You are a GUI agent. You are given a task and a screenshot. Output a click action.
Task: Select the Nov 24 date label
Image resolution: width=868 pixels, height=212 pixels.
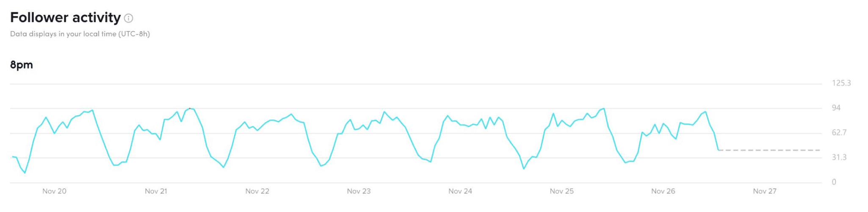coord(460,191)
